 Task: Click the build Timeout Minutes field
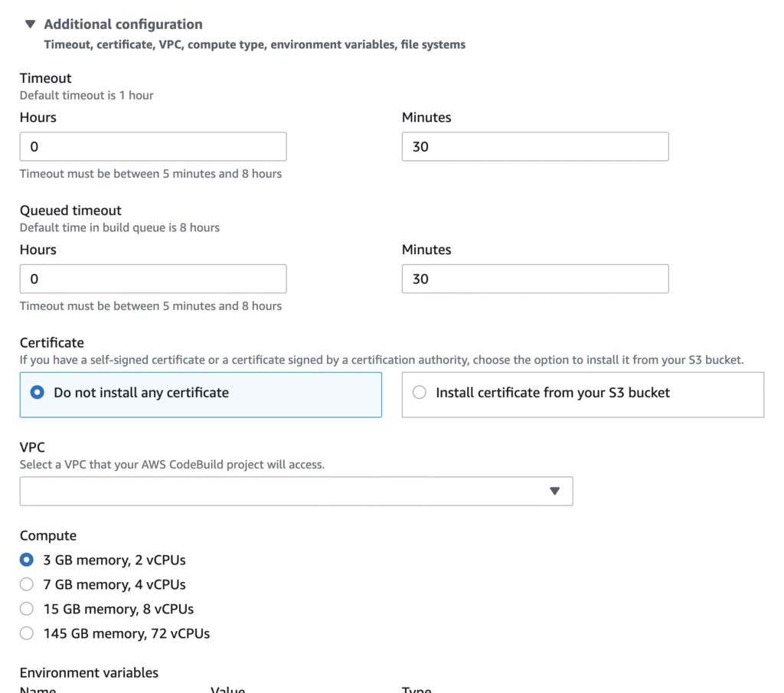coord(534,146)
